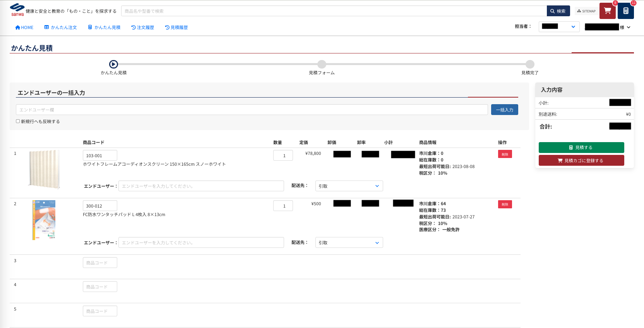Image resolution: width=644 pixels, height=328 pixels.
Task: Expand the 担当者 dropdown
Action: pyautogui.click(x=558, y=27)
